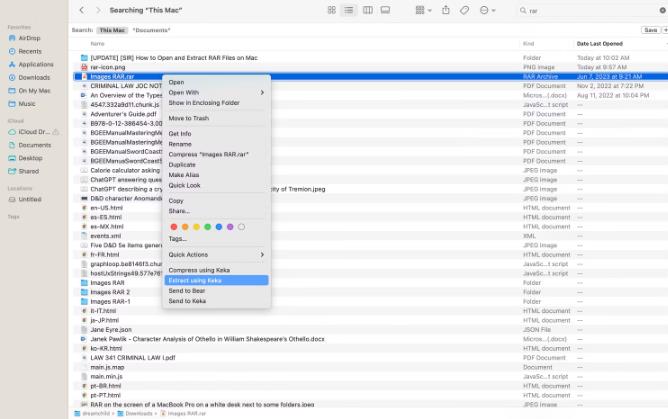Choose Compress using Keka
Screen dimensions: 668x419
(216, 270)
